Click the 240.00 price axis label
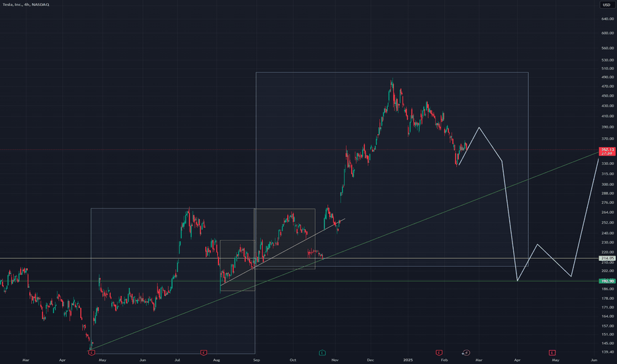Screen dimensions: 617x364 (608, 233)
